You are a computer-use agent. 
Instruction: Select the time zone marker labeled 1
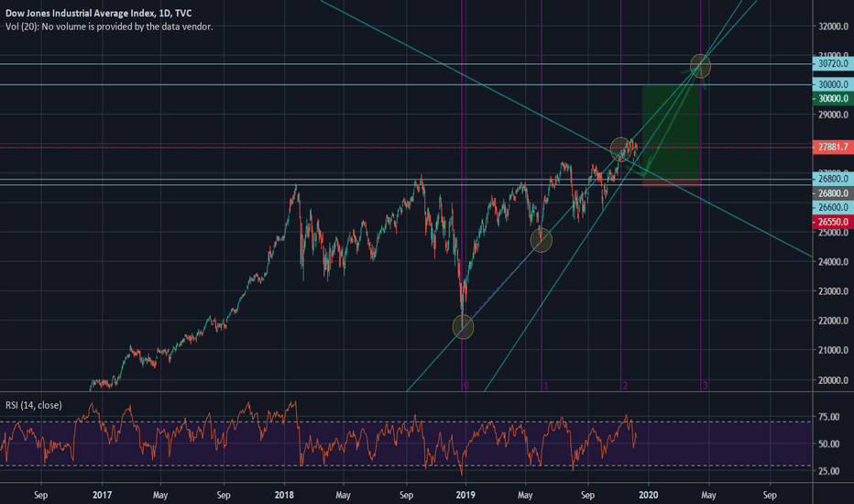point(546,385)
